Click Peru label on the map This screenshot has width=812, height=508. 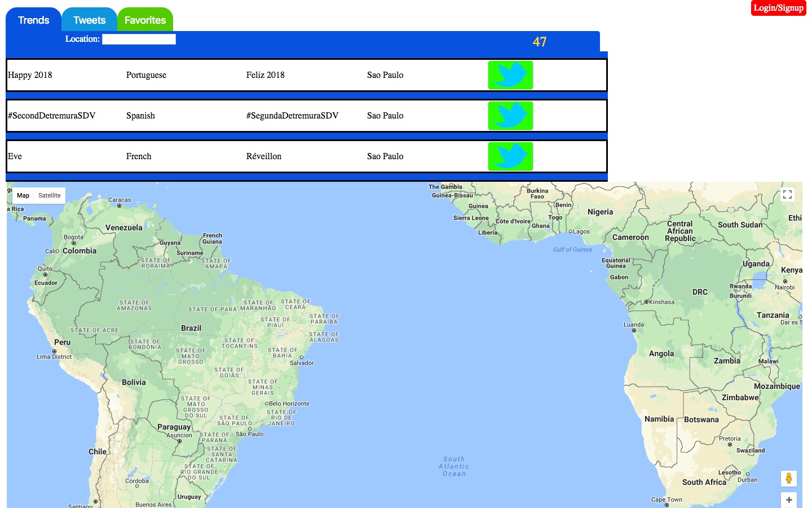point(63,342)
